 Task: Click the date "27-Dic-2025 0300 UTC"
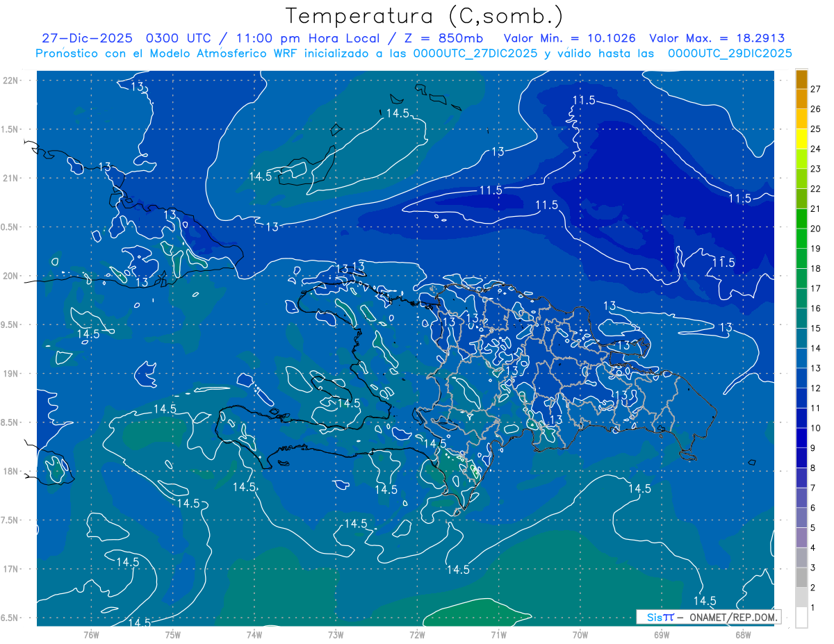point(126,38)
